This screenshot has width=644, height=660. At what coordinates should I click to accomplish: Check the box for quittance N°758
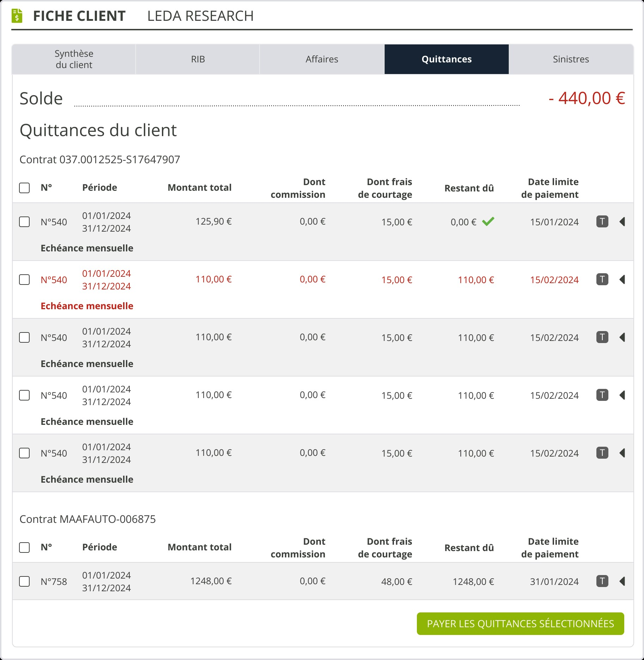tap(24, 581)
